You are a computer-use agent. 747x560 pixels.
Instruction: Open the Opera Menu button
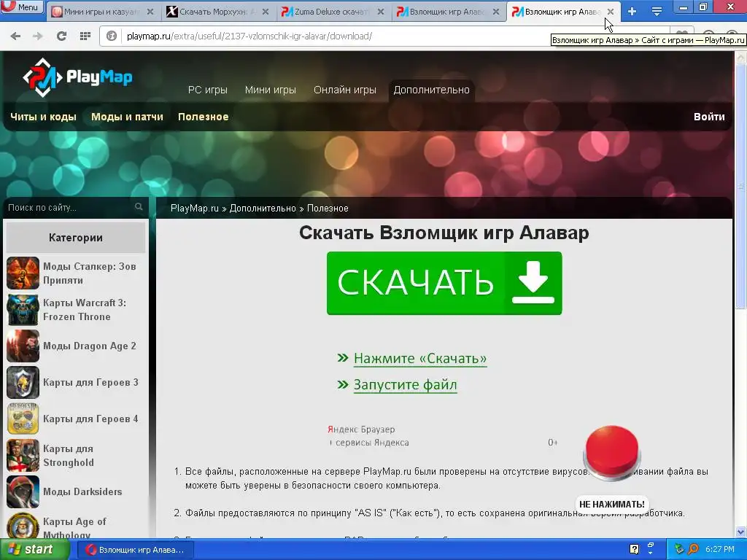tap(21, 7)
